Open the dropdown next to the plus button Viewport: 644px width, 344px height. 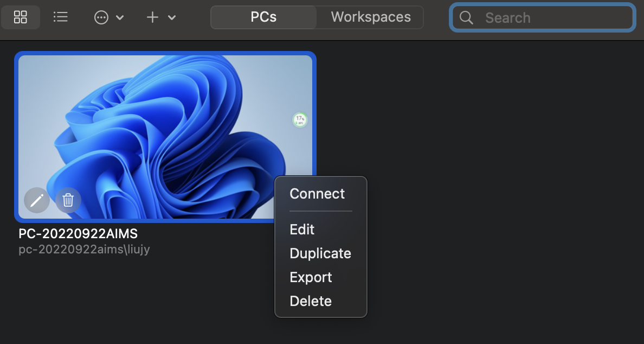[172, 17]
